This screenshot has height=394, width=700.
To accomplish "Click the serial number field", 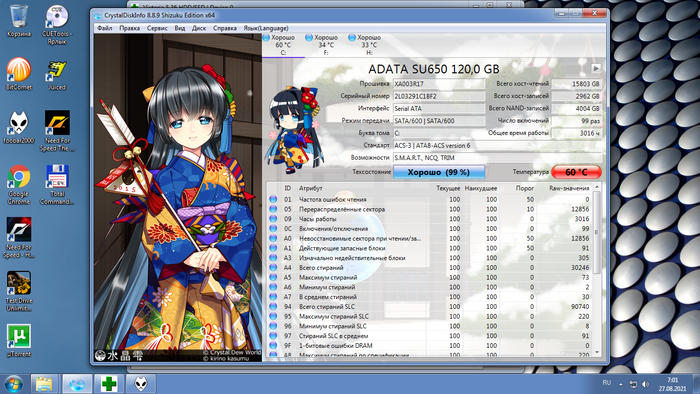I will [439, 96].
